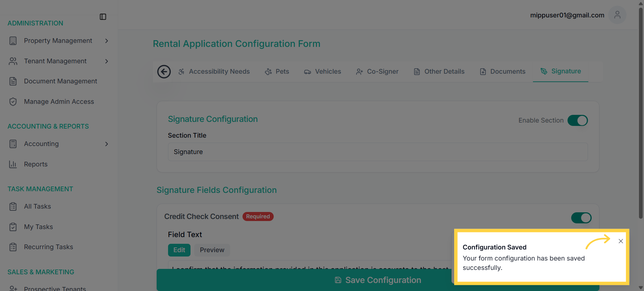Image resolution: width=644 pixels, height=291 pixels.
Task: Click the My Tasks clipboard-check icon
Action: pos(13,227)
